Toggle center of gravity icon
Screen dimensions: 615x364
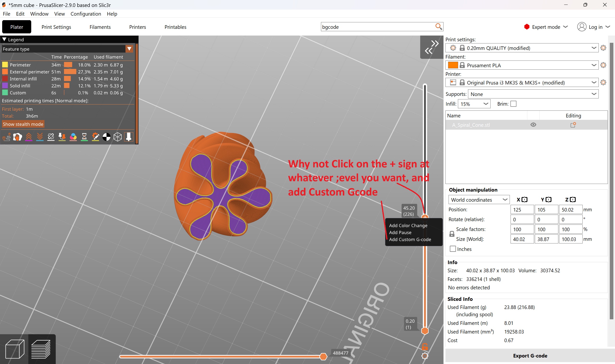coord(106,137)
